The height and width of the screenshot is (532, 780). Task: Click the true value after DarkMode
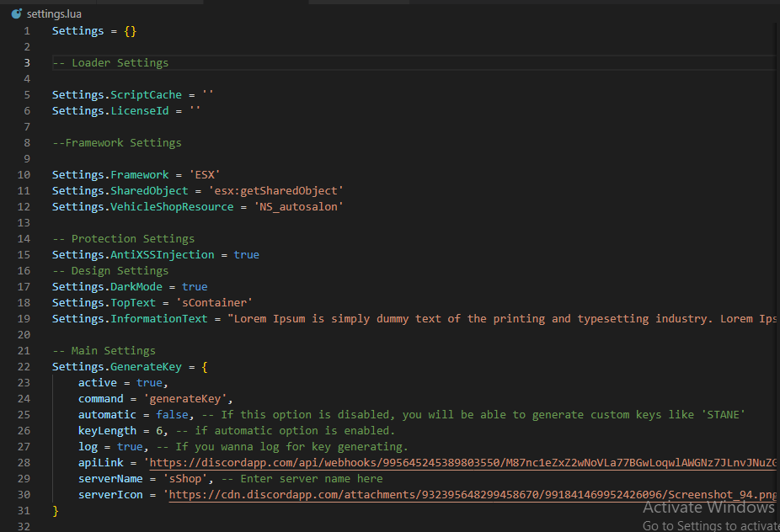click(195, 286)
